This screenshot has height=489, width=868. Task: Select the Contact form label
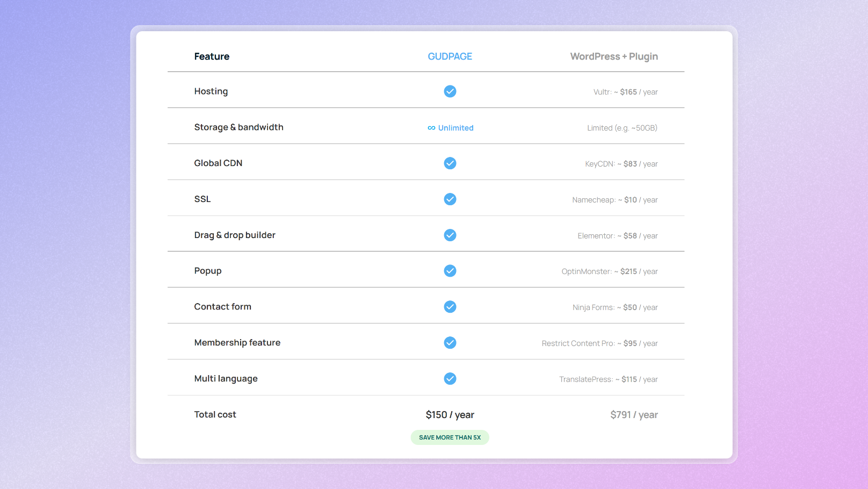coord(223,307)
